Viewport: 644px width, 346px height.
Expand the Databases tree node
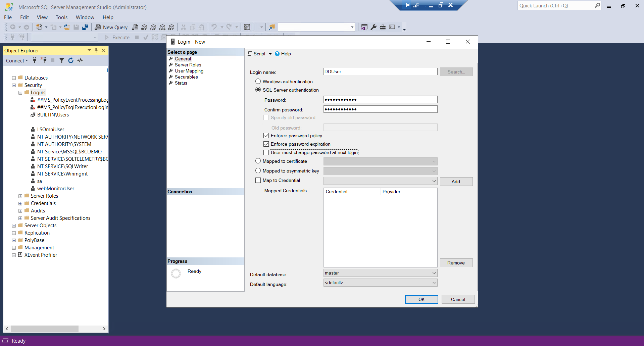(14, 78)
